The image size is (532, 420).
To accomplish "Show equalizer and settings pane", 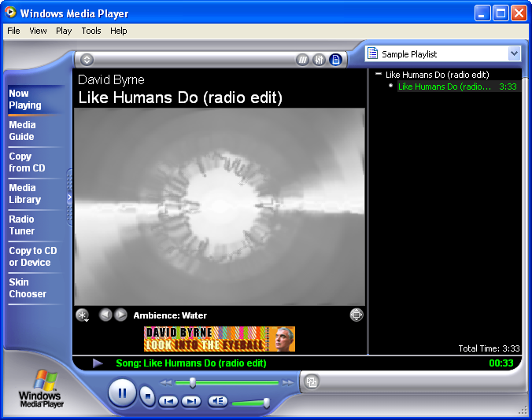I will [x=319, y=60].
